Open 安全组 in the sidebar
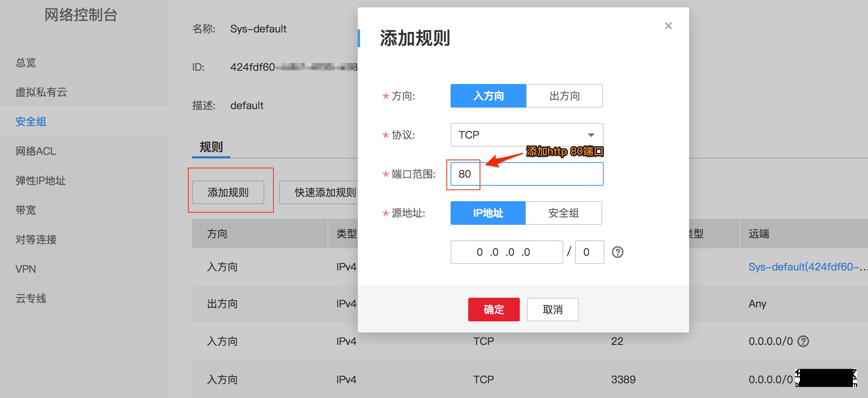This screenshot has height=398, width=868. coord(31,122)
